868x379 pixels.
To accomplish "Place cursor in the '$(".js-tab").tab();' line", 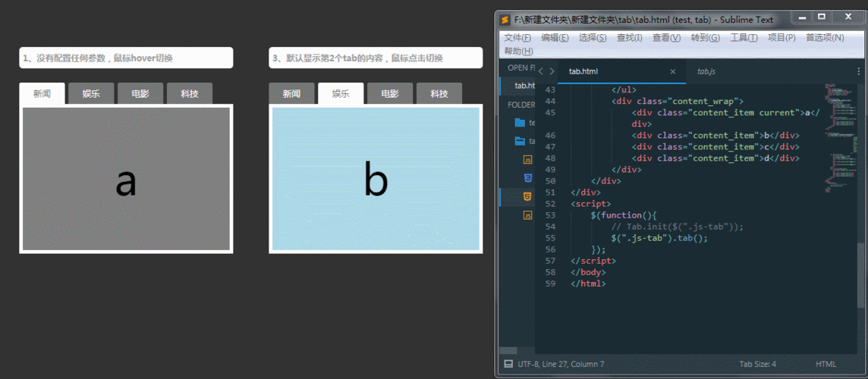I will [x=660, y=238].
